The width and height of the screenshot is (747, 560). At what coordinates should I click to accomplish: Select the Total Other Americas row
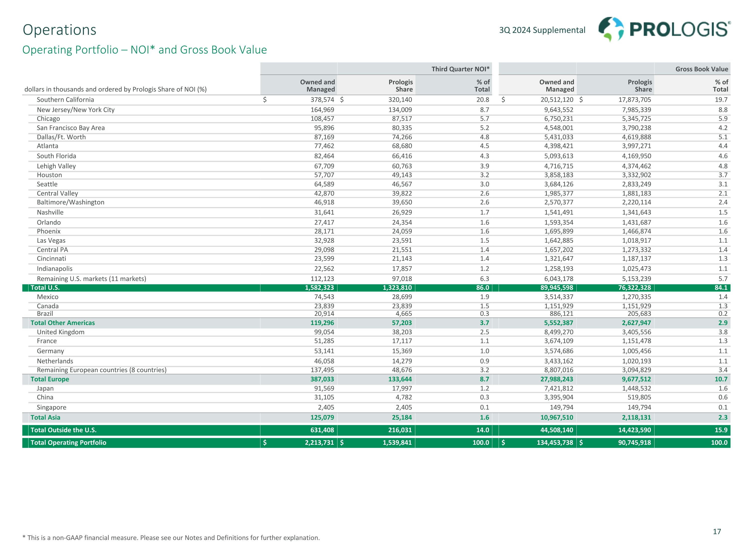point(62,323)
